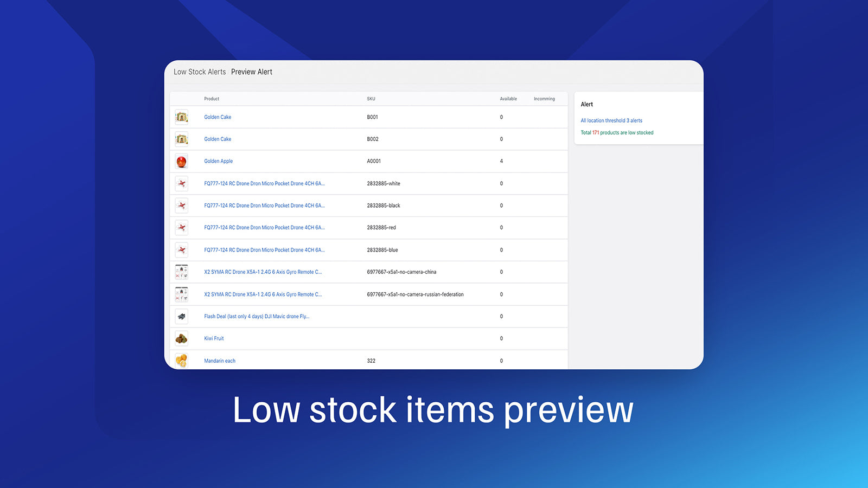
Task: Click the All location threshold 3 alerts link
Action: pos(611,120)
